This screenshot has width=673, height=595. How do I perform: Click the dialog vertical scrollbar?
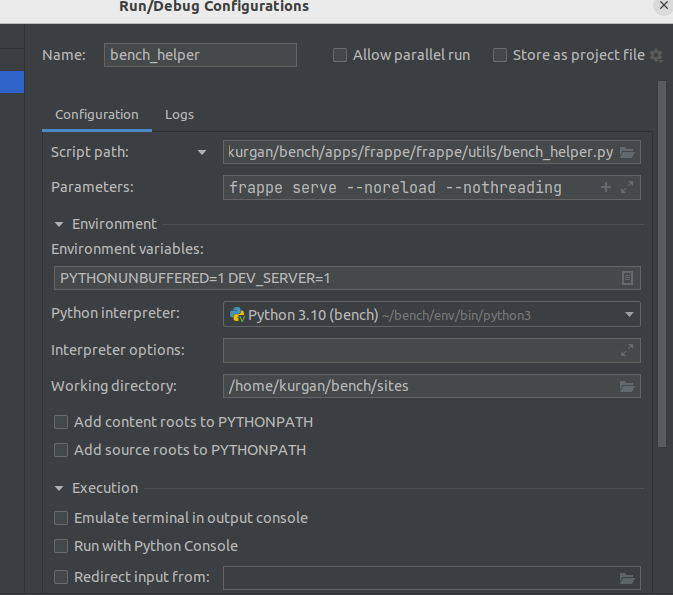[x=661, y=264]
